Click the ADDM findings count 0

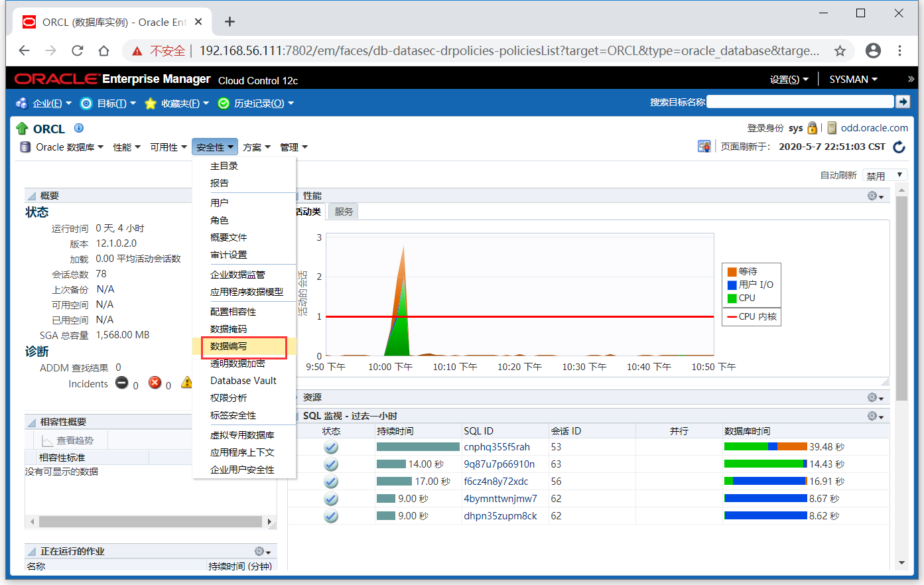tap(118, 367)
